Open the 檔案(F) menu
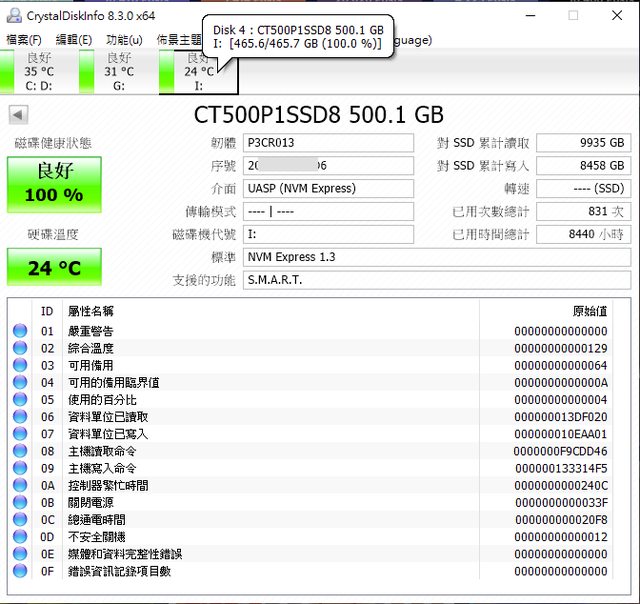640x604 pixels. tap(24, 40)
